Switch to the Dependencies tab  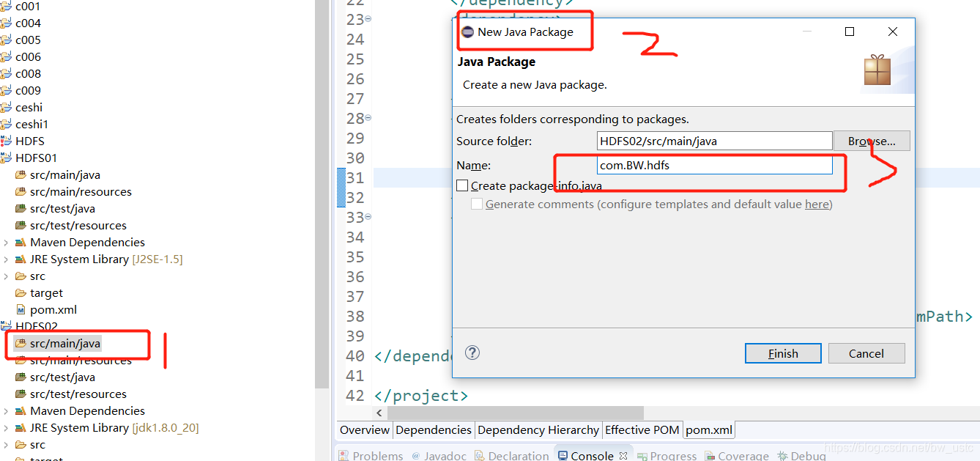(x=434, y=430)
